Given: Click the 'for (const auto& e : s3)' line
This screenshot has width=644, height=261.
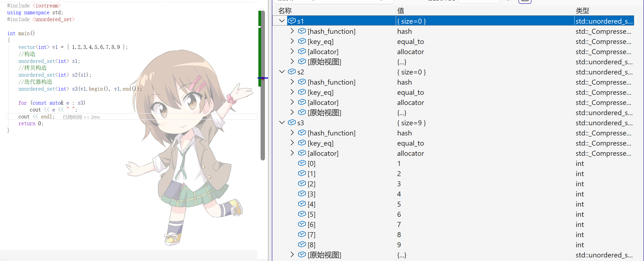Looking at the screenshot, I should (52, 103).
